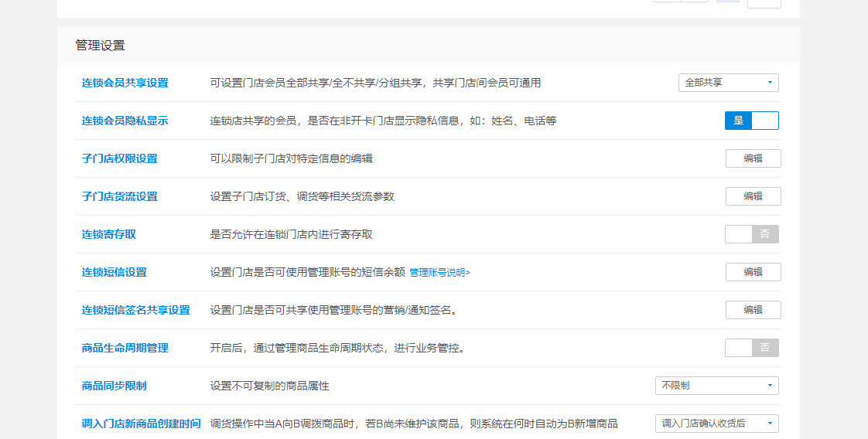Turn on the 商品生命周期管理 switch
The height and width of the screenshot is (439, 868).
point(751,348)
